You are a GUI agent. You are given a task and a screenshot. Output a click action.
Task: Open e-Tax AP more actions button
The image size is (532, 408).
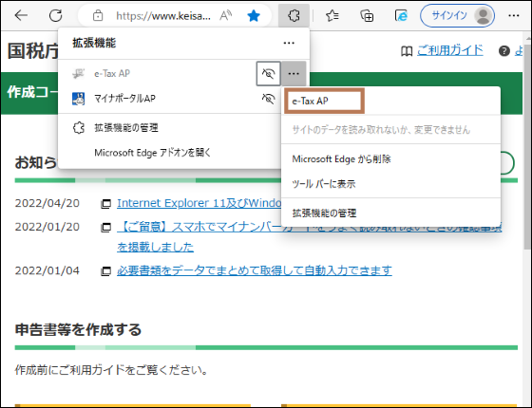click(x=294, y=74)
